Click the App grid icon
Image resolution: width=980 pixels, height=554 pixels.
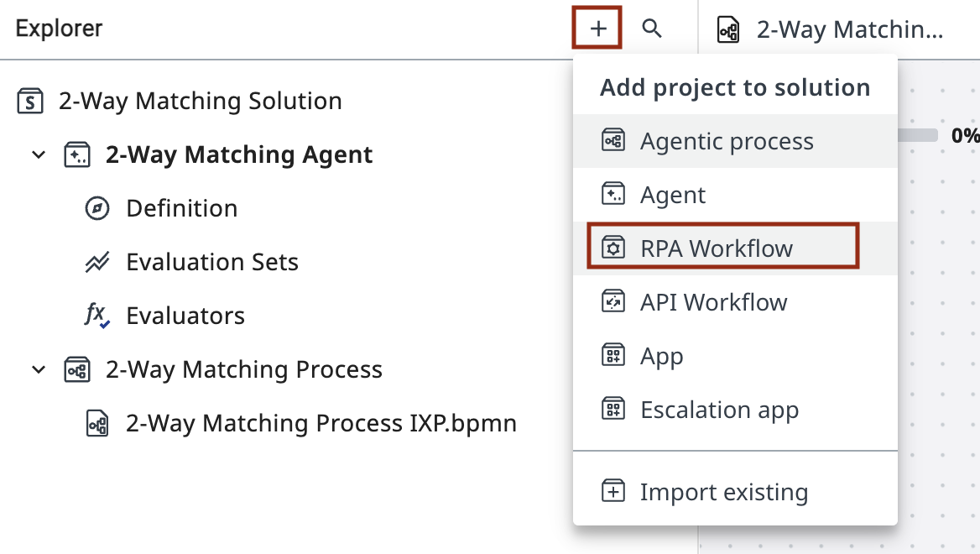(613, 356)
